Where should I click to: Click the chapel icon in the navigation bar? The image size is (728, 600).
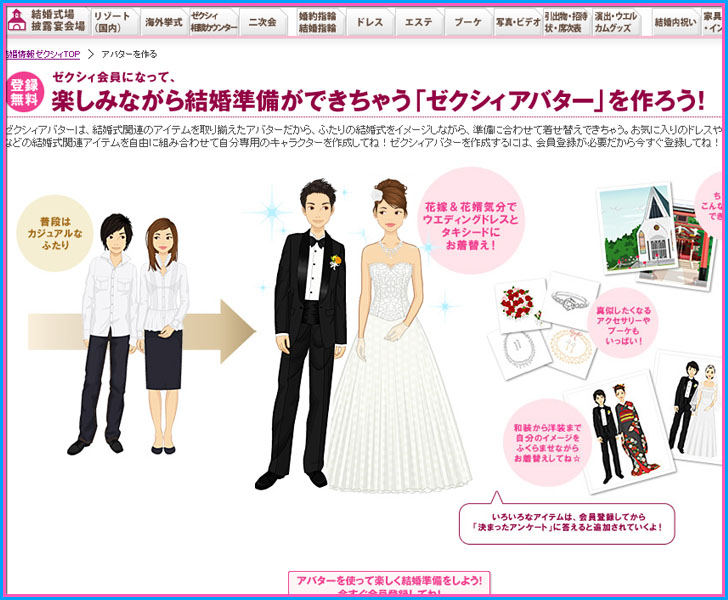(x=17, y=21)
